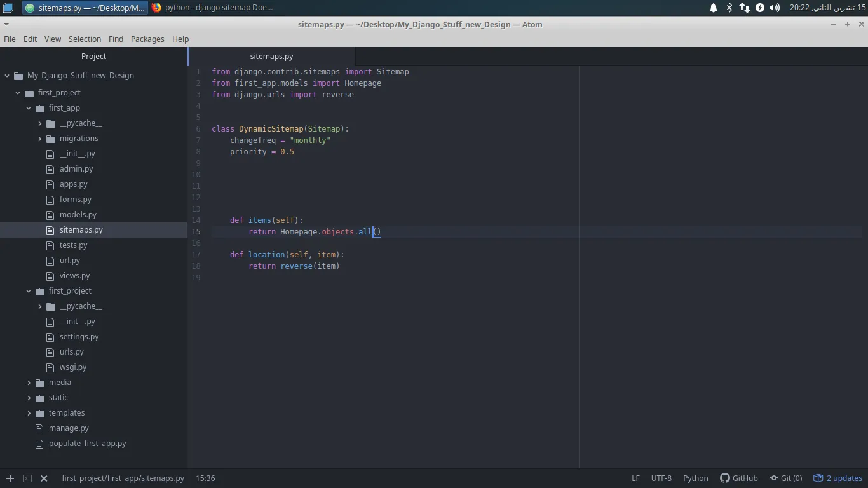Expand the static folder
Viewport: 868px width, 488px height.
pyautogui.click(x=29, y=398)
